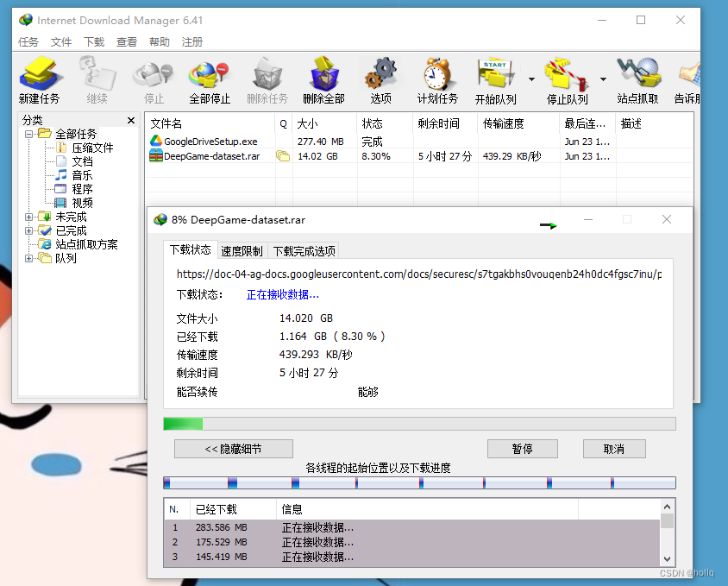Select 站点抓取方案 tree item
Screen dimensions: 728x586
coord(86,244)
